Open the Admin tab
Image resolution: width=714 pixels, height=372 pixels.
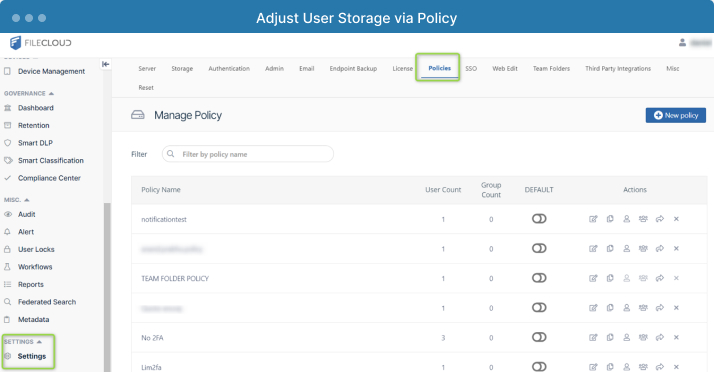(274, 69)
